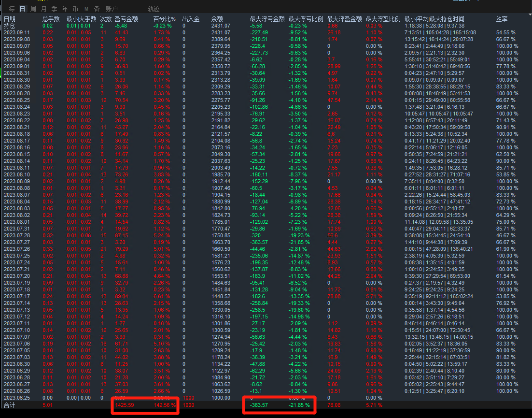Sort by the 盈亏金额 column header

(x=126, y=19)
